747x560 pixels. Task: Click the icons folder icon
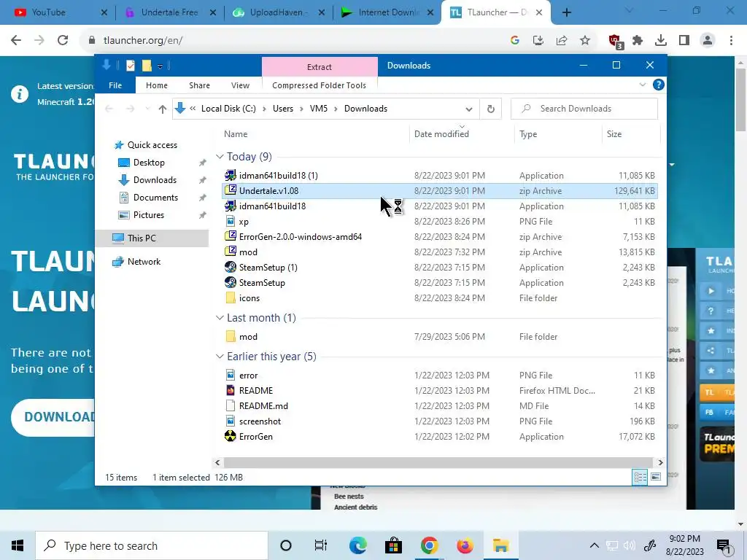(231, 298)
